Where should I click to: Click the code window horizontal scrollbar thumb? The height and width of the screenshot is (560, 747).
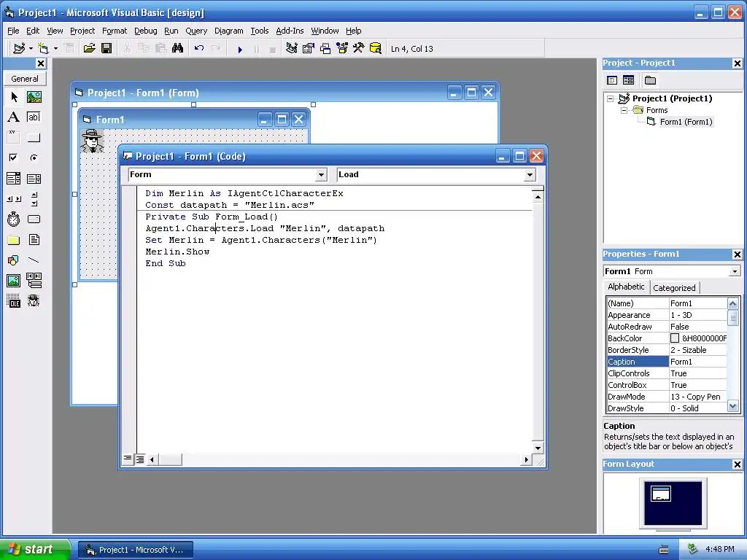tap(170, 459)
